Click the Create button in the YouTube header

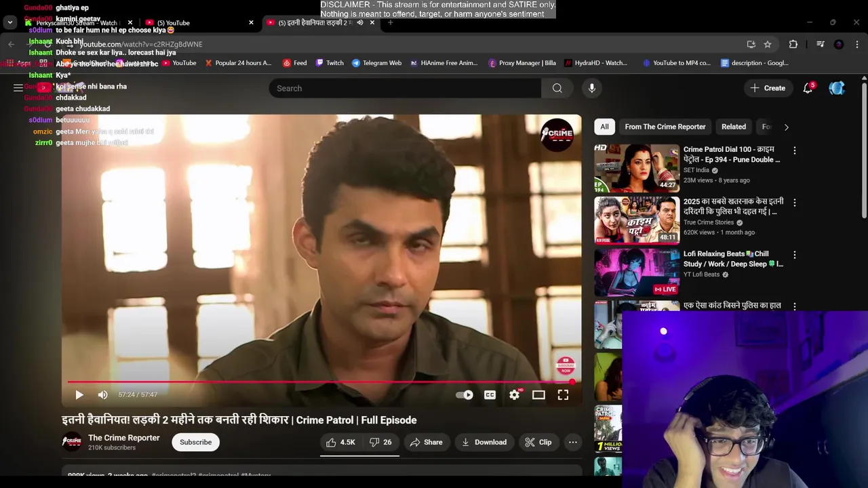pyautogui.click(x=768, y=88)
